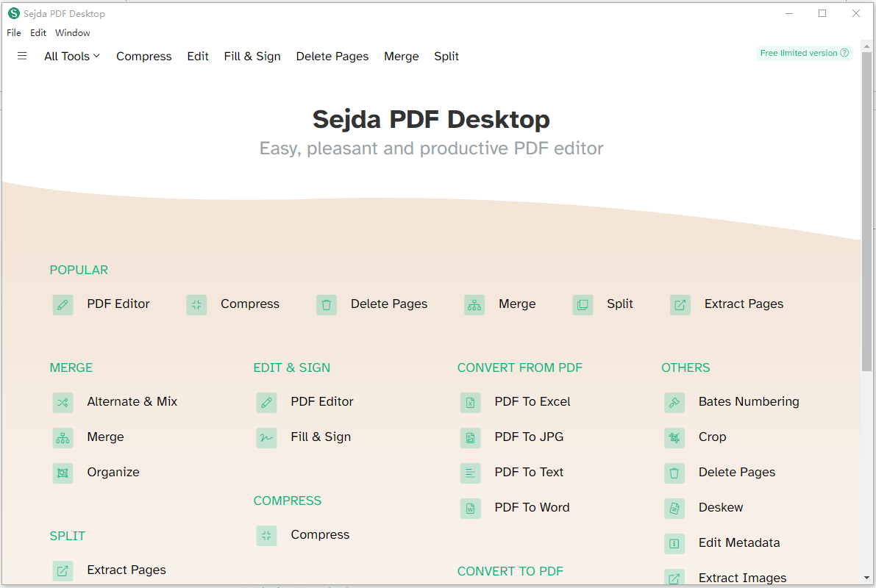The image size is (876, 588).
Task: Open PDF To Word link
Action: point(532,507)
